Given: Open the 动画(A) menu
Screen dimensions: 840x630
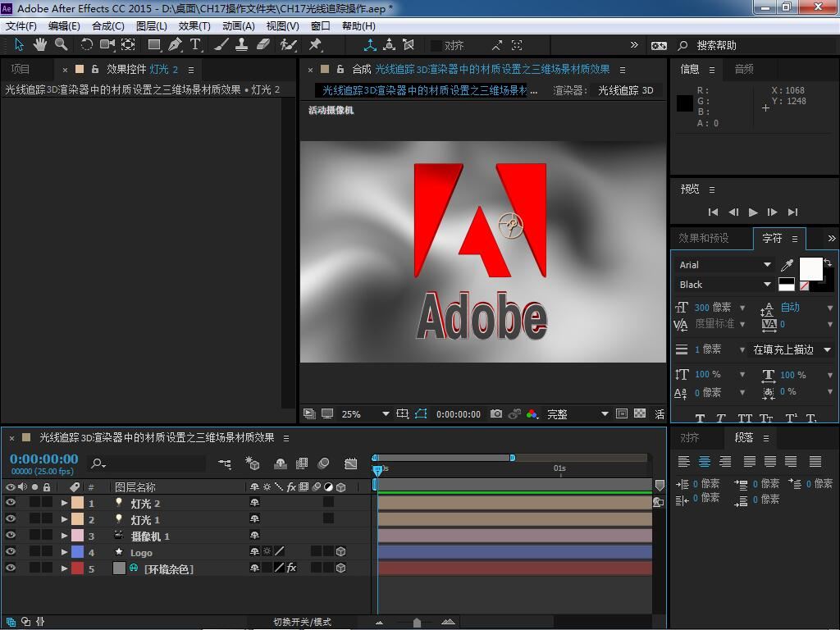Looking at the screenshot, I should [239, 25].
